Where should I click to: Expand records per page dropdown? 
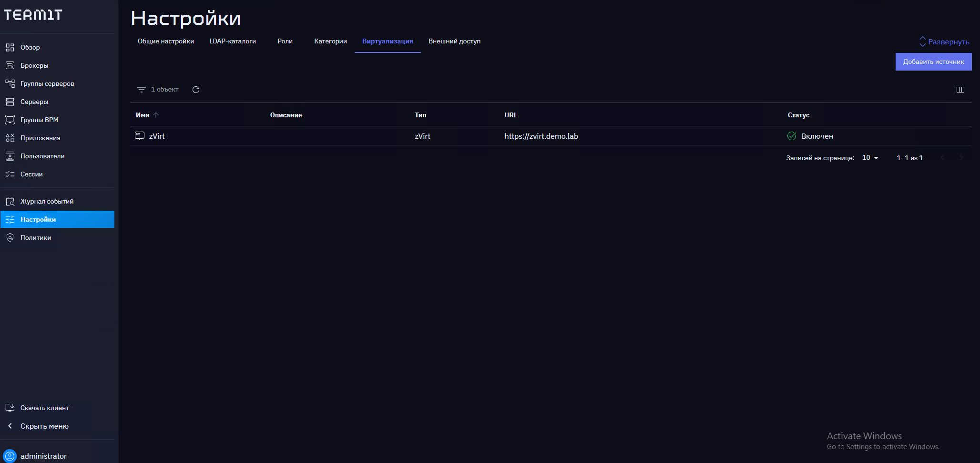(870, 158)
